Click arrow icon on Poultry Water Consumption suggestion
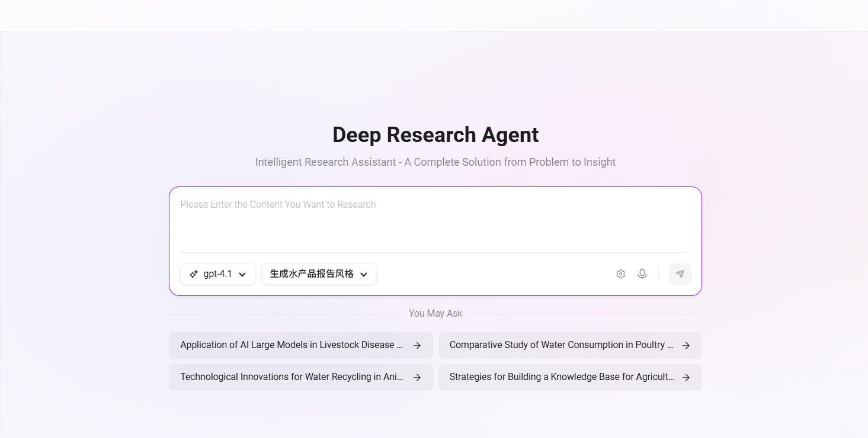Screen dimensions: 868x438 click(x=686, y=346)
